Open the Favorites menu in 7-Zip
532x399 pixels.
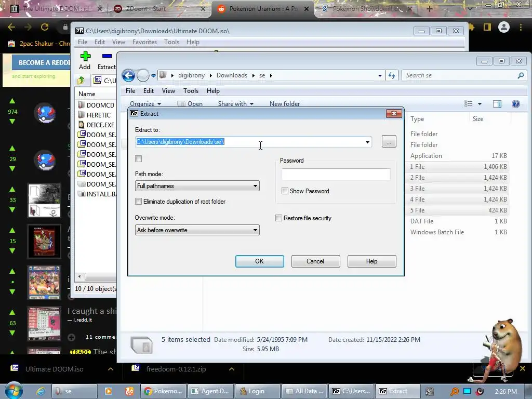tap(144, 42)
